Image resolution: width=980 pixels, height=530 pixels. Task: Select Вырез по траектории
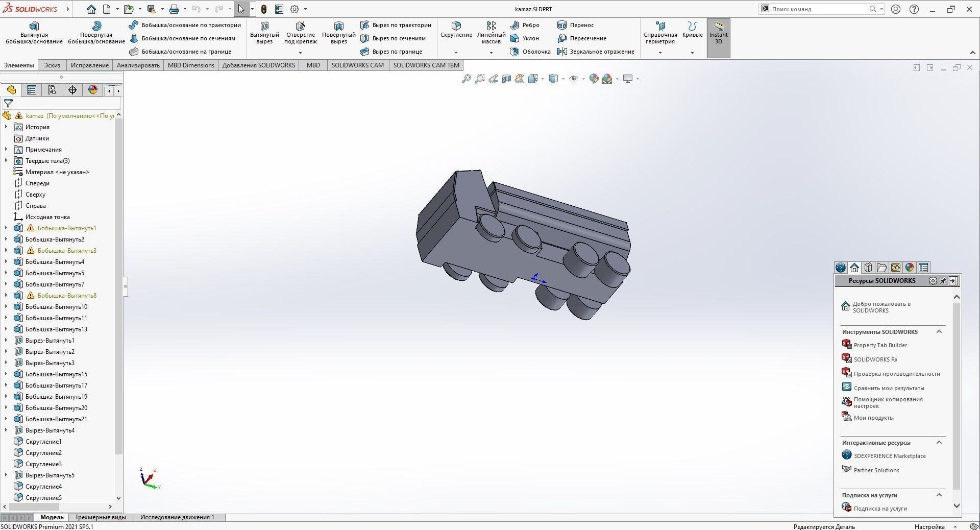(x=396, y=25)
